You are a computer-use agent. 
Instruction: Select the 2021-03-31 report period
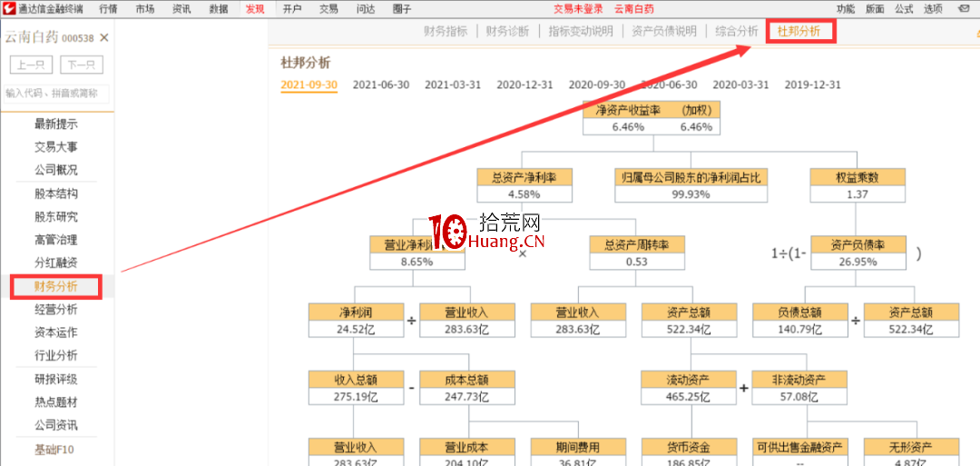tap(453, 85)
